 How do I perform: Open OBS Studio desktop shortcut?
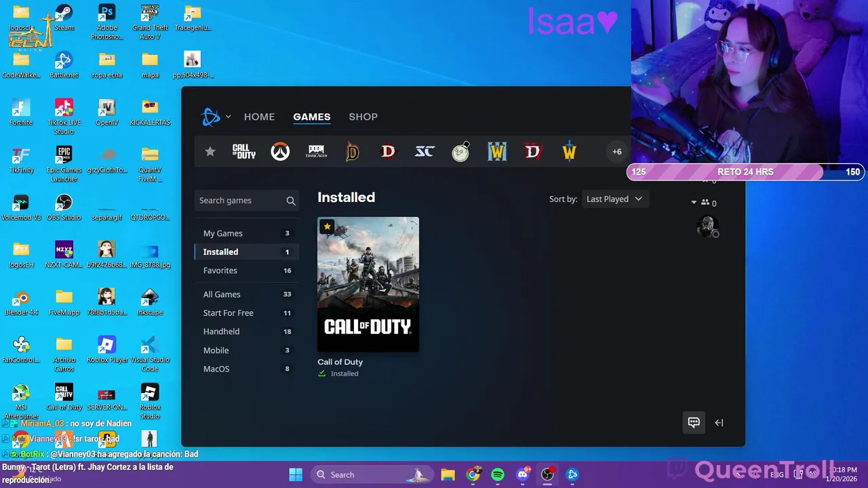click(x=64, y=207)
